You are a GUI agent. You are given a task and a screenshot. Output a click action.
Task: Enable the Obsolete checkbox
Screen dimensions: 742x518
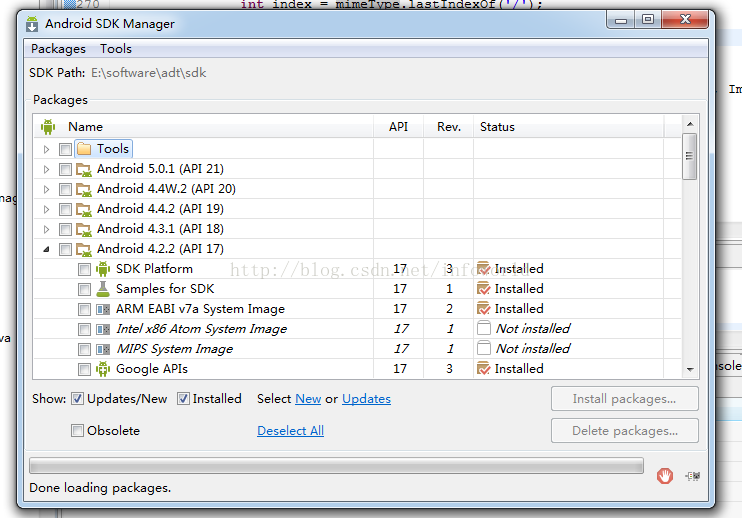pyautogui.click(x=77, y=431)
